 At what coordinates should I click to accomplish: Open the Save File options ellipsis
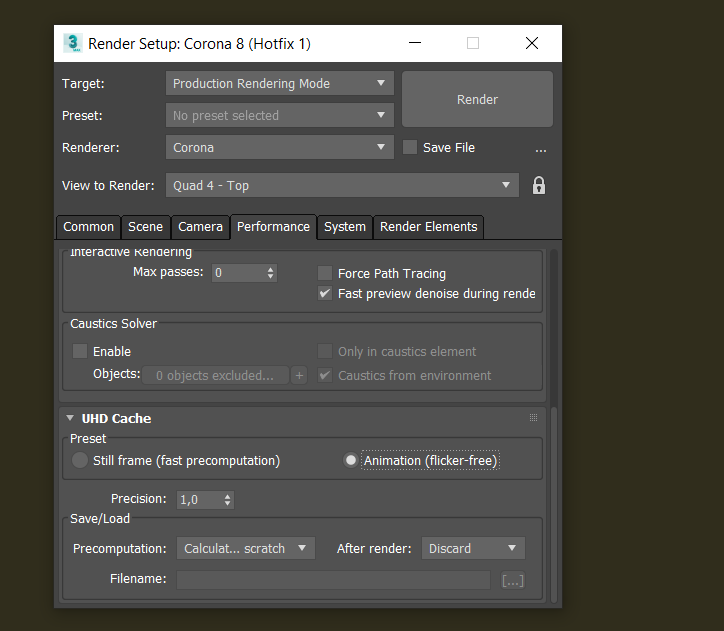541,150
